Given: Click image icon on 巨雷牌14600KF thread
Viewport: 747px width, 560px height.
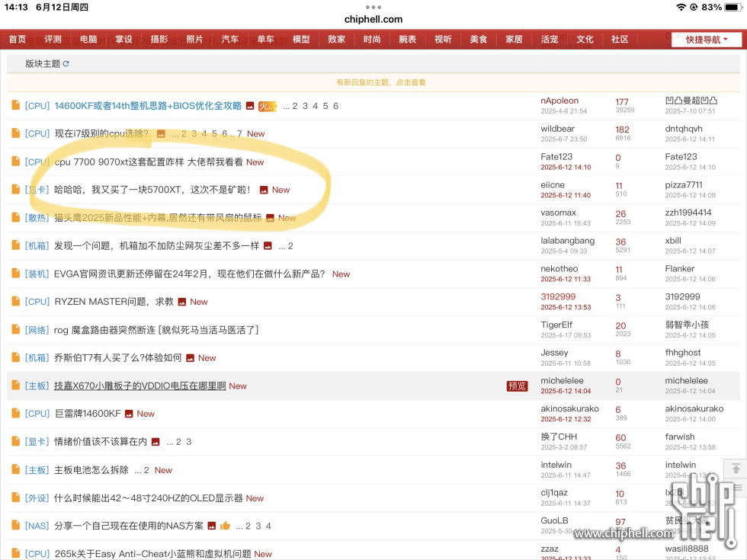Looking at the screenshot, I should pyautogui.click(x=129, y=414).
